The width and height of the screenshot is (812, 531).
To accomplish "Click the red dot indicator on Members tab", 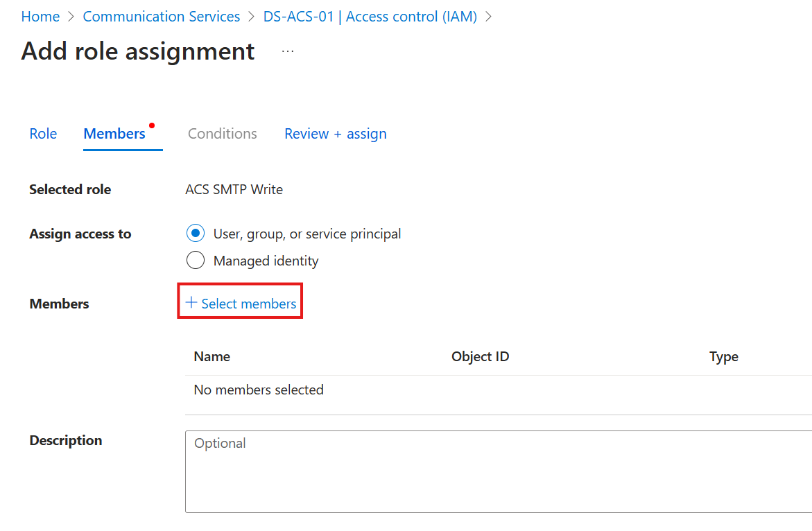I will (152, 125).
